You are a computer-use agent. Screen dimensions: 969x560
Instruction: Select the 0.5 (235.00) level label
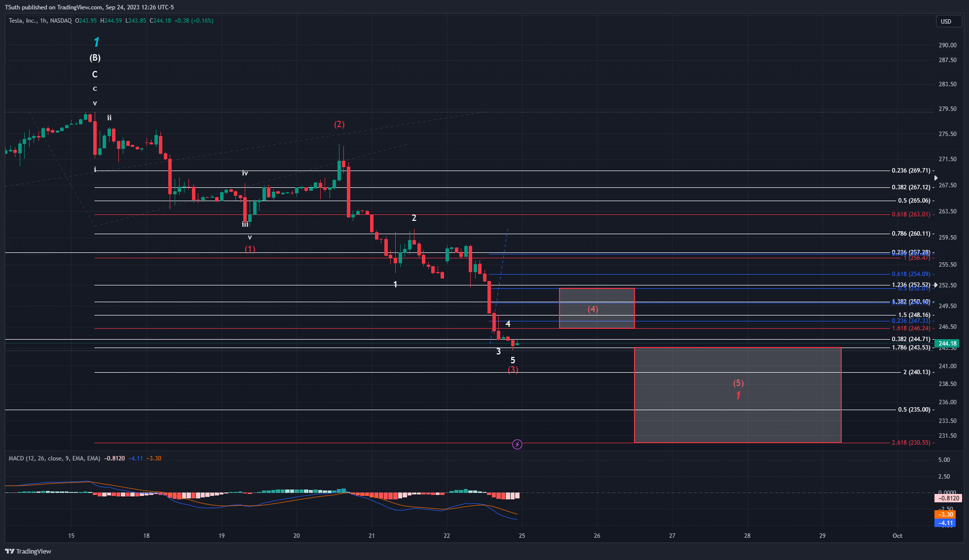click(x=914, y=410)
